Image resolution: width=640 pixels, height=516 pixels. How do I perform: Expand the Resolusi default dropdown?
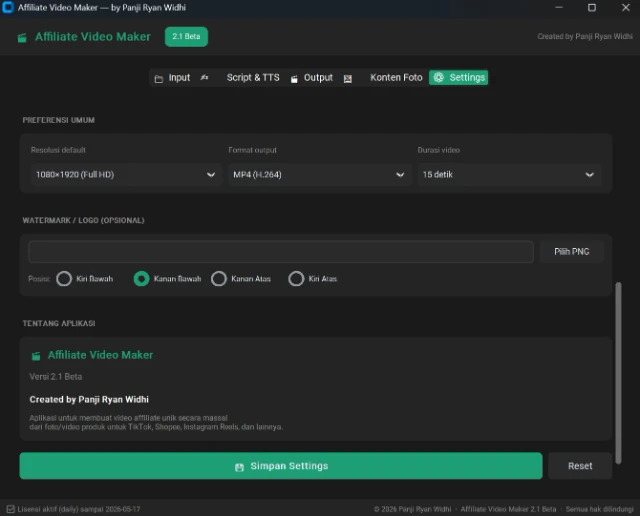[125, 175]
